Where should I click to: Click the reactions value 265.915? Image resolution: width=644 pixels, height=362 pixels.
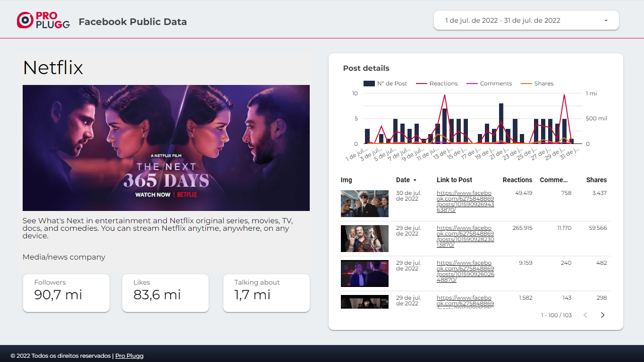tap(522, 228)
